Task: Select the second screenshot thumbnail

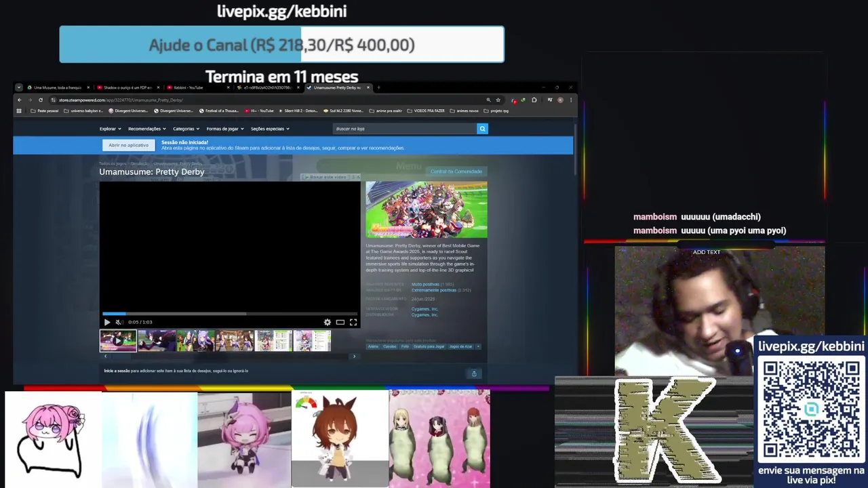Action: point(157,340)
